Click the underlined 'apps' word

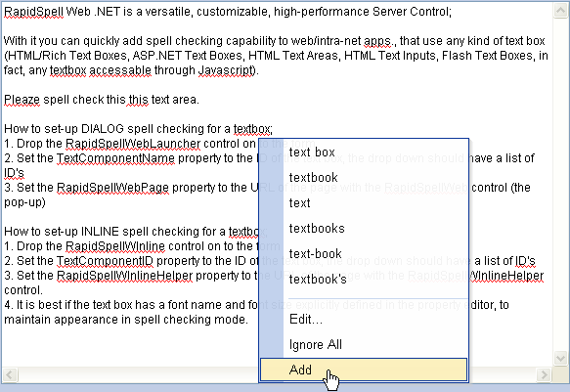(377, 41)
